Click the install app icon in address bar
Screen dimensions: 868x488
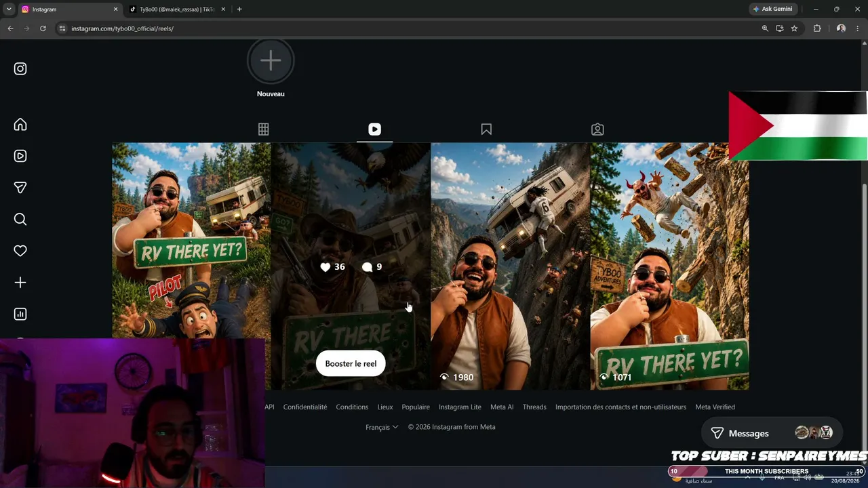click(780, 28)
